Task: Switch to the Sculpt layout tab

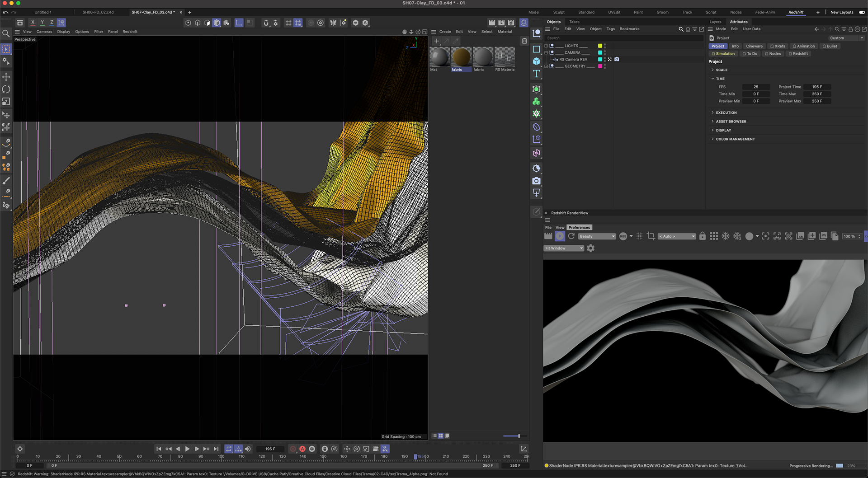Action: [559, 12]
